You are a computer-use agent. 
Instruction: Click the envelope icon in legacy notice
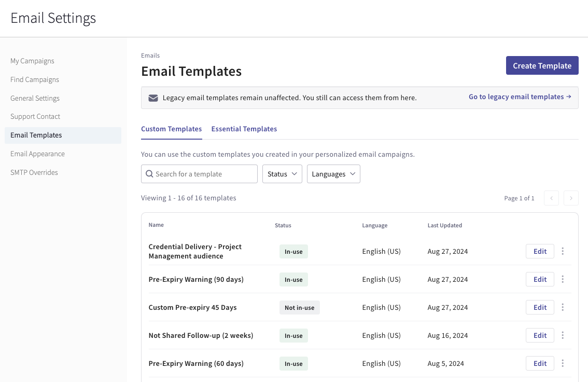coord(153,98)
